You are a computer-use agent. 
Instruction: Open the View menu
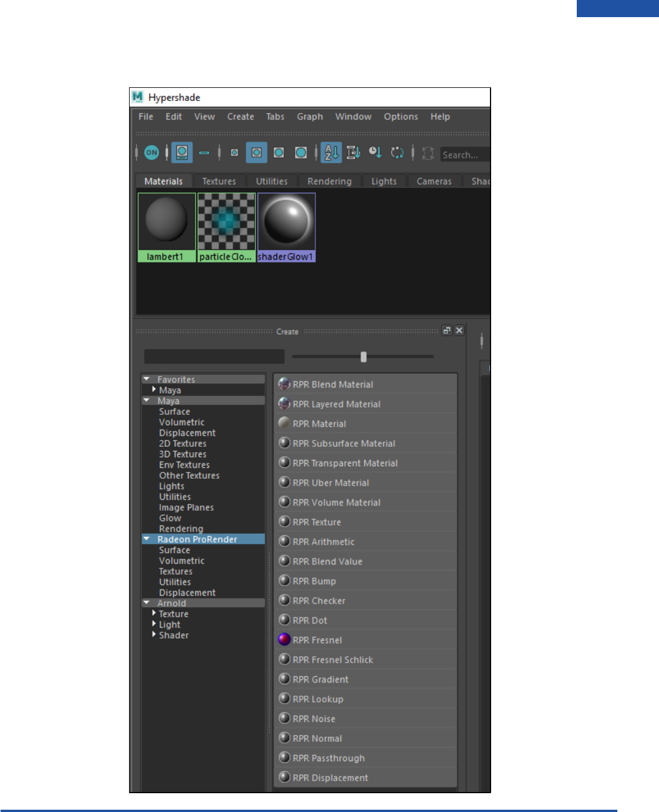[204, 116]
